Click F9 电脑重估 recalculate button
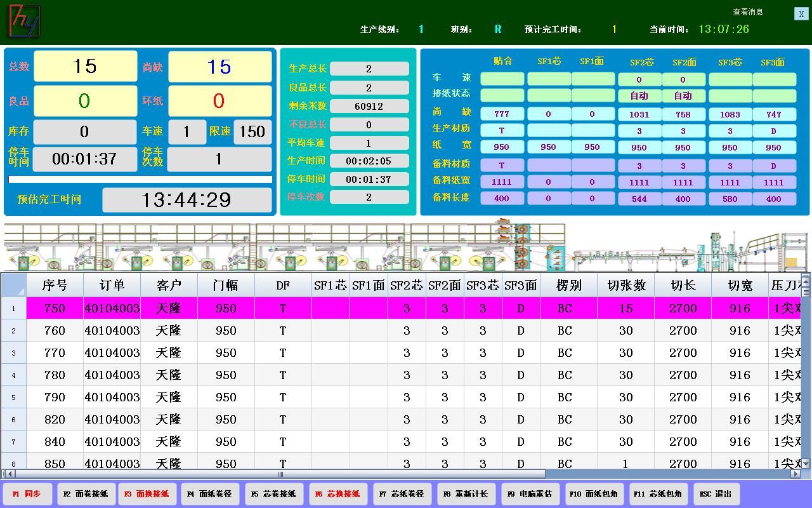The height and width of the screenshot is (508, 812). click(x=530, y=494)
